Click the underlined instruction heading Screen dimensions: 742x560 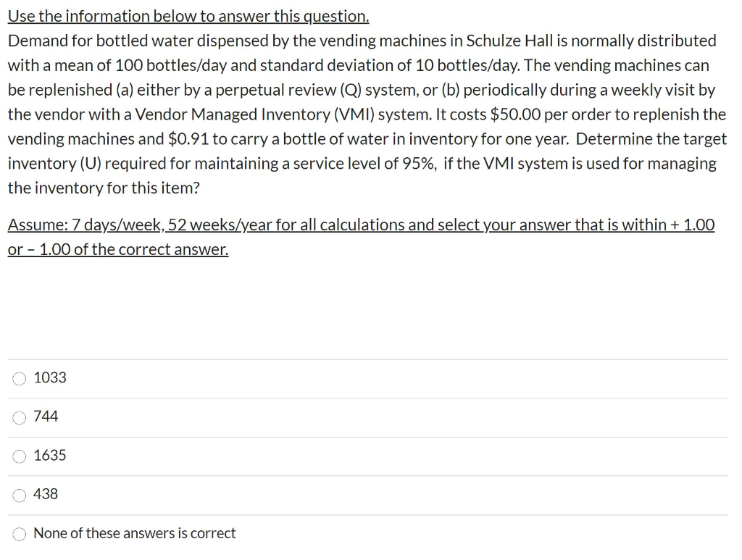(188, 15)
